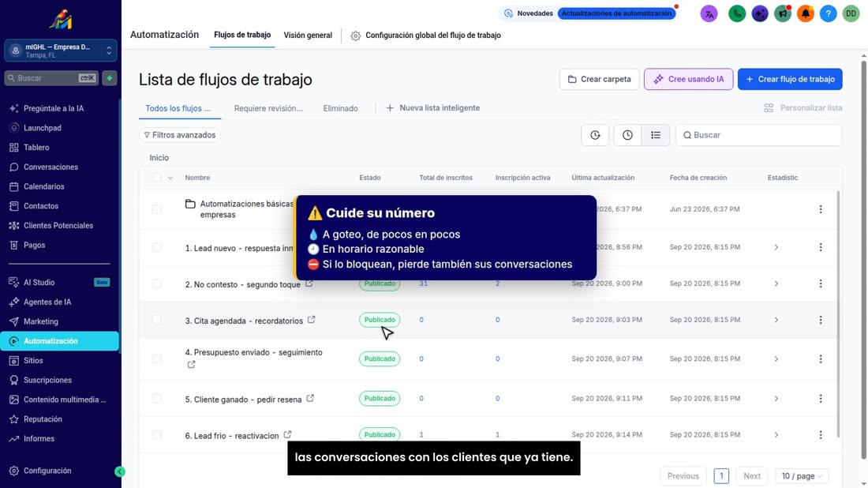Screen dimensions: 868x488
Task: Click Nueva lista inteligente
Action: (x=433, y=108)
